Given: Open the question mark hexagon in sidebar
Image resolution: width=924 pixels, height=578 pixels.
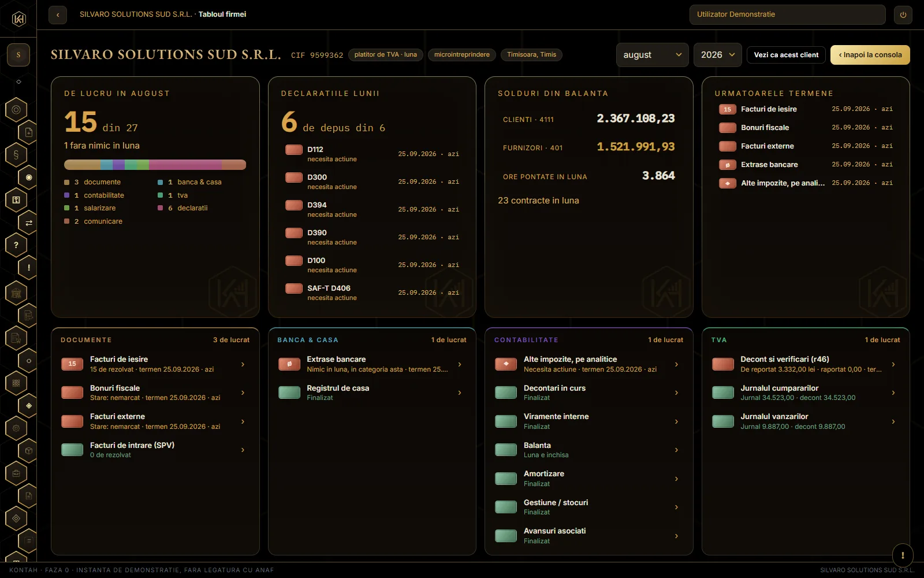Looking at the screenshot, I should pos(16,245).
